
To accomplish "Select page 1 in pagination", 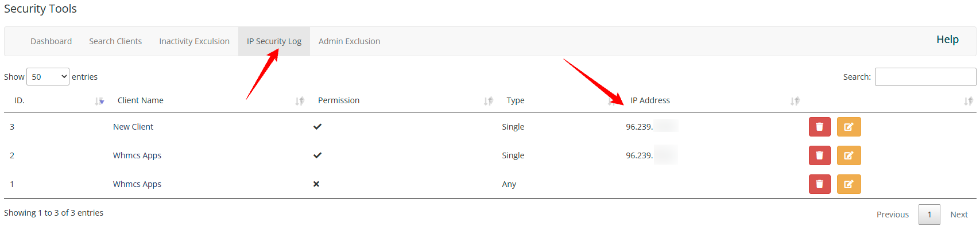I will coord(929,215).
